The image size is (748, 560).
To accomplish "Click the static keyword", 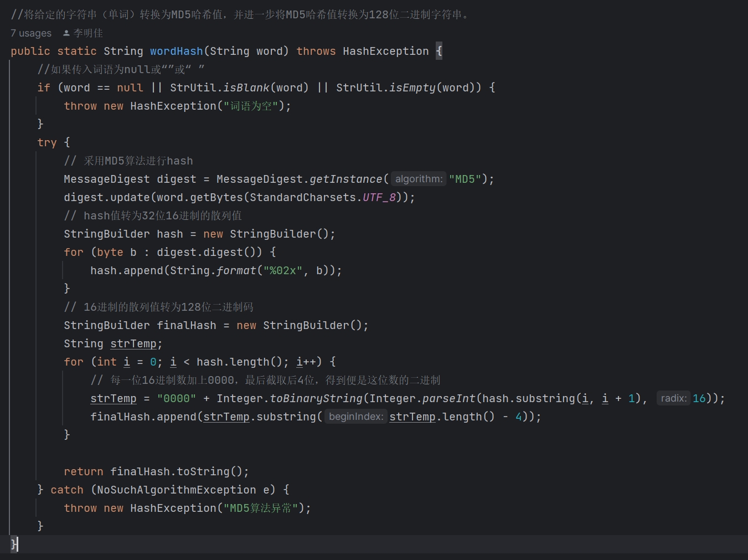I will tap(77, 51).
